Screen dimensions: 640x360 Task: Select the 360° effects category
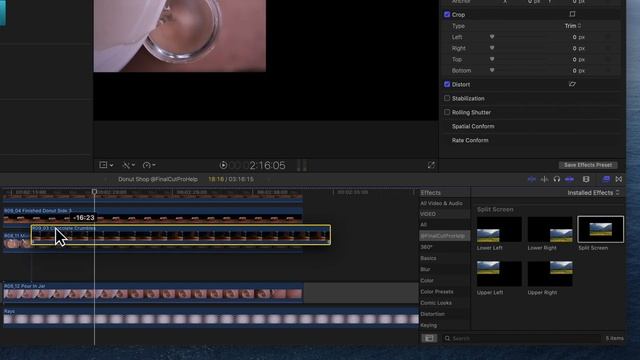pos(426,247)
